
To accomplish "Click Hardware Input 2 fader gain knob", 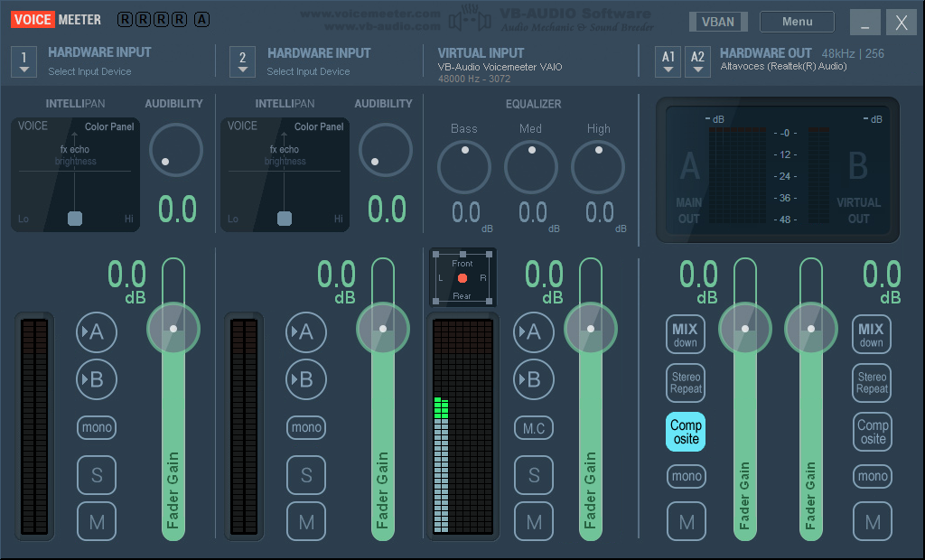I will click(383, 329).
